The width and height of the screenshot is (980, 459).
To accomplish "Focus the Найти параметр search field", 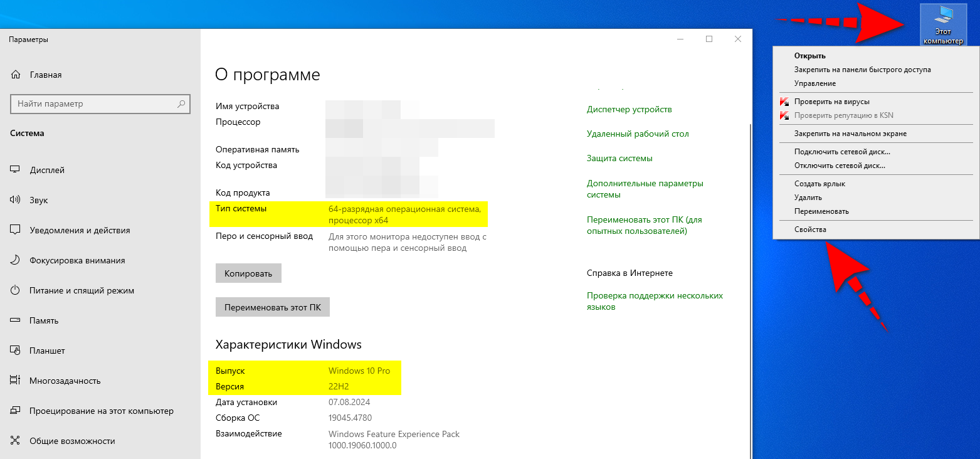I will [x=100, y=104].
